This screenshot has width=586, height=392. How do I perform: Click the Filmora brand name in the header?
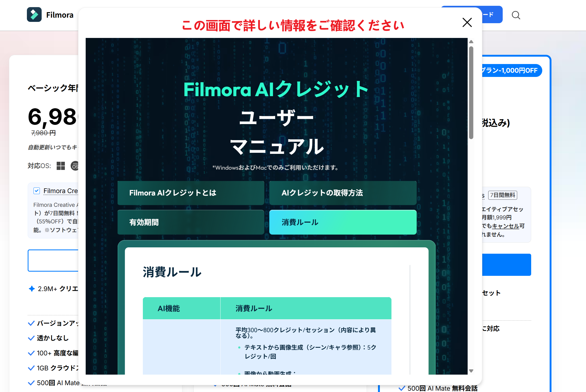[60, 15]
